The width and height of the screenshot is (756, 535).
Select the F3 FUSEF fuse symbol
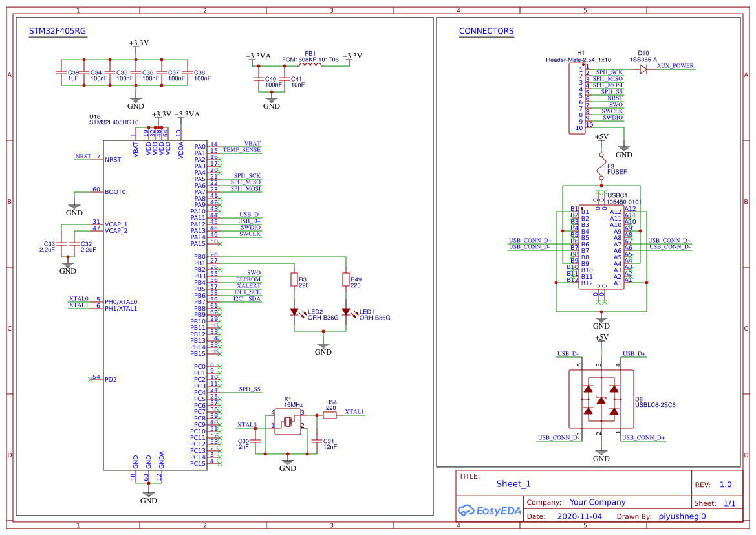pyautogui.click(x=601, y=166)
